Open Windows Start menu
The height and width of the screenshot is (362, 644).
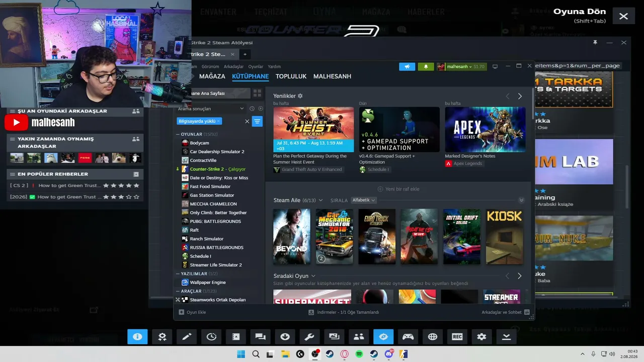pos(241,354)
